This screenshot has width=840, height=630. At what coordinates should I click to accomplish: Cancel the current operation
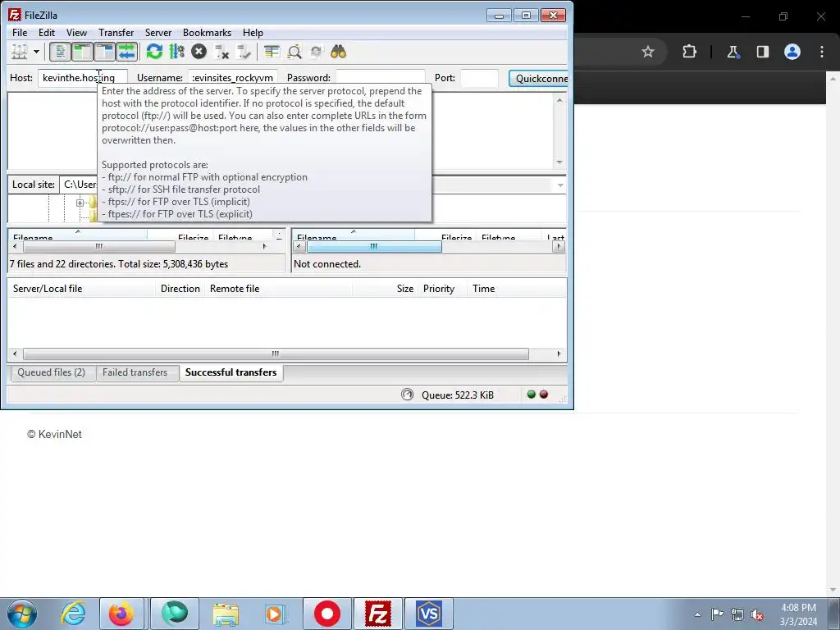[199, 52]
